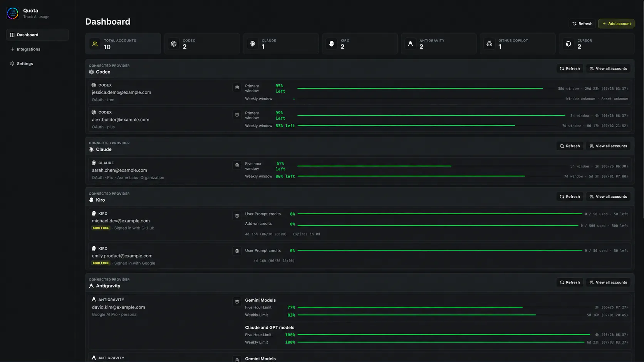
Task: Click the Claude section header icon
Action: pos(91,149)
